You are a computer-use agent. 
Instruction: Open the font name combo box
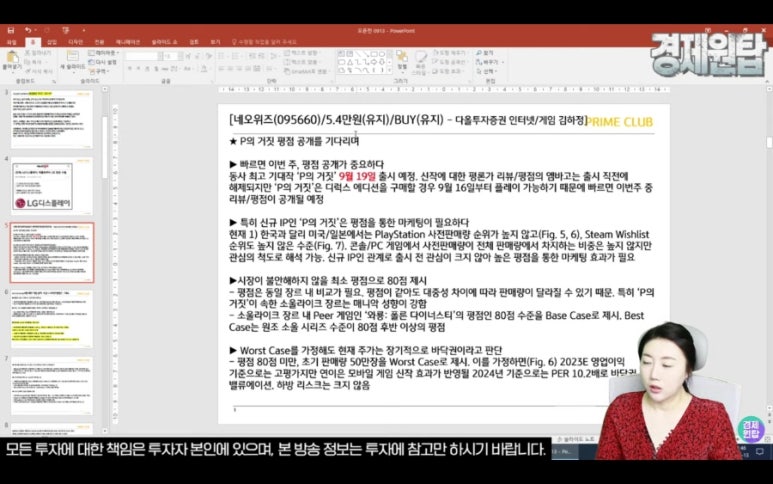[142, 56]
